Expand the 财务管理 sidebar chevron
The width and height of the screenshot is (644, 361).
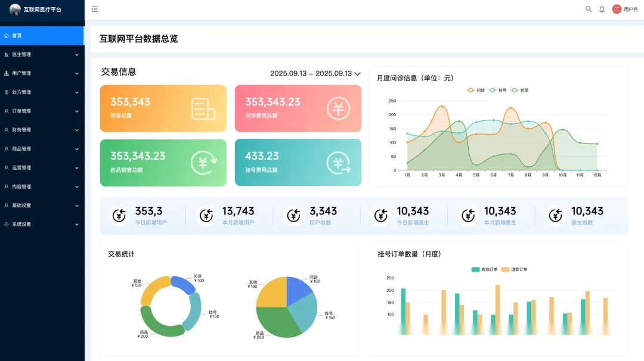[76, 130]
